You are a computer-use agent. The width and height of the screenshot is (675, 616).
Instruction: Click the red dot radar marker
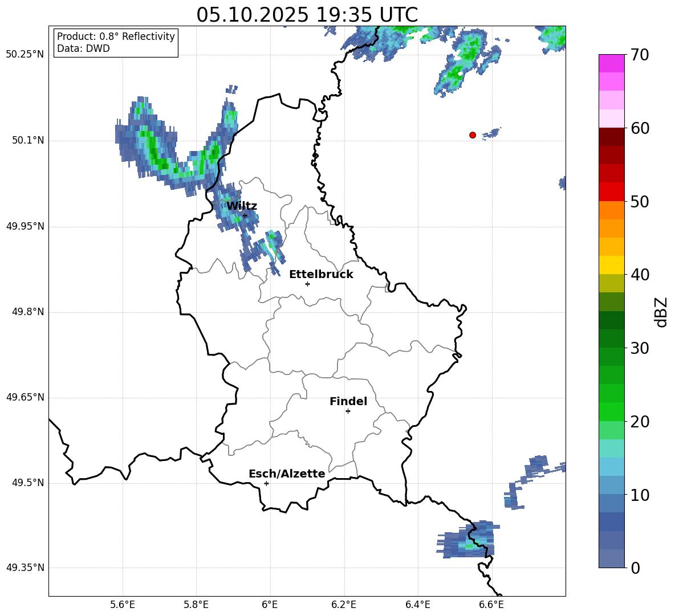click(x=472, y=135)
